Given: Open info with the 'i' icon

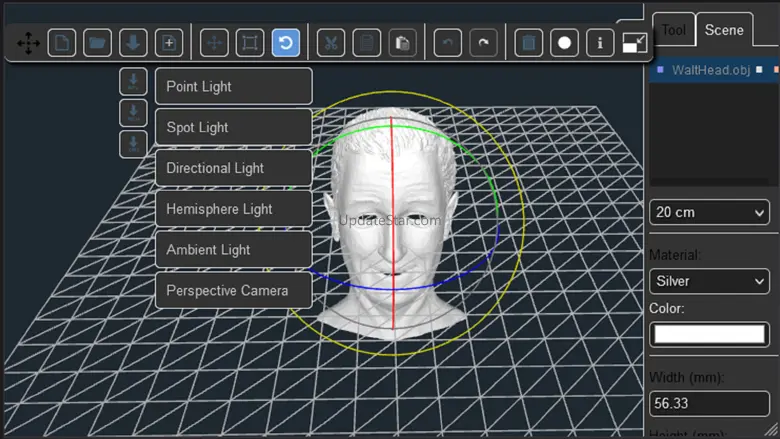Looking at the screenshot, I should point(600,43).
